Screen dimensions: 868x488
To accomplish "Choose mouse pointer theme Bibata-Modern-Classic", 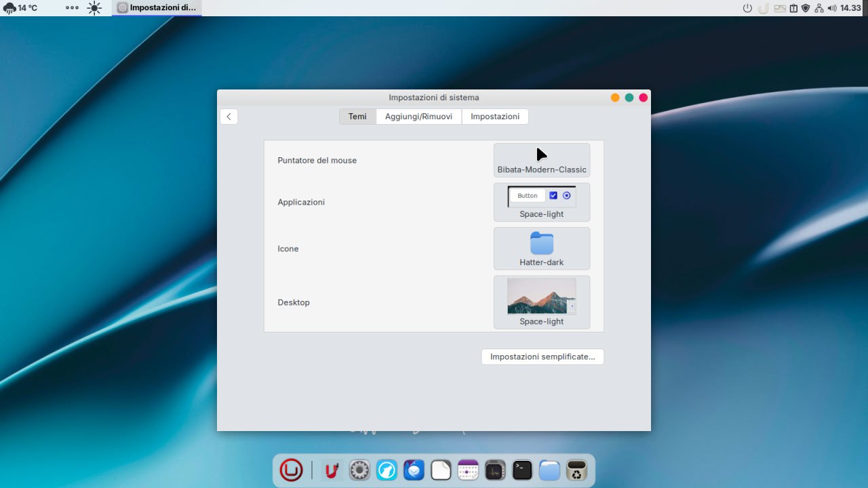I will [x=541, y=161].
